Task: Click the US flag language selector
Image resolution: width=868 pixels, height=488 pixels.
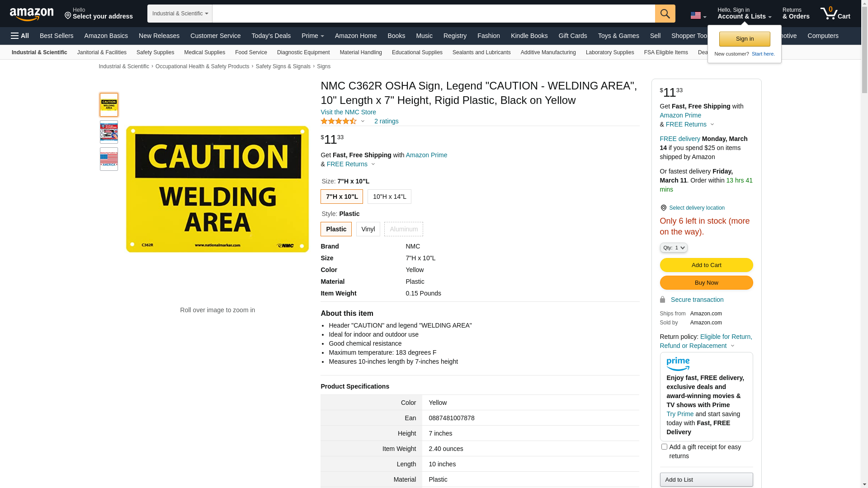Action: tap(698, 15)
